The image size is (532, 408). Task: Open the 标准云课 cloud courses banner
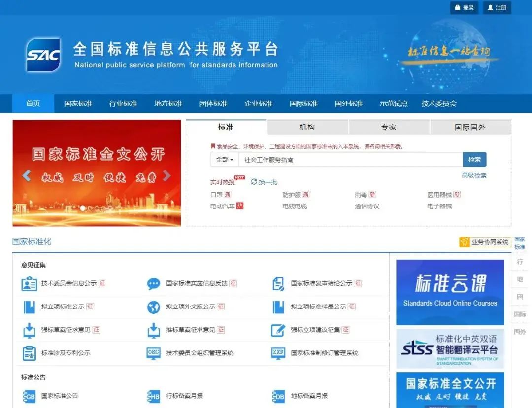point(450,292)
